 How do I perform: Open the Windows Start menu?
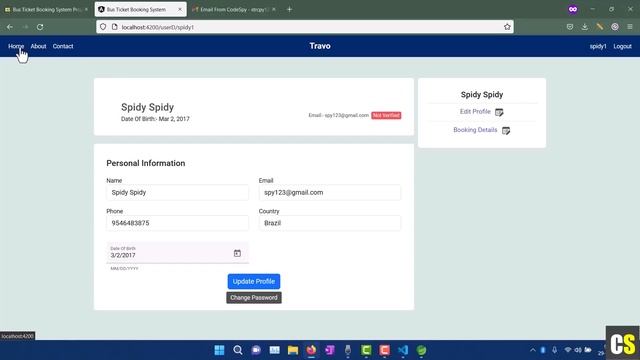219,350
